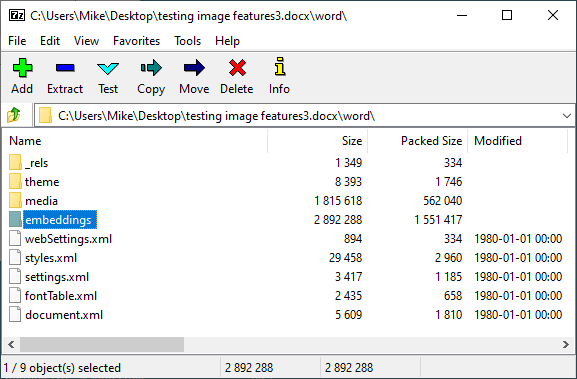Image resolution: width=577 pixels, height=379 pixels.
Task: Click the styles.xml file icon
Action: 15,258
